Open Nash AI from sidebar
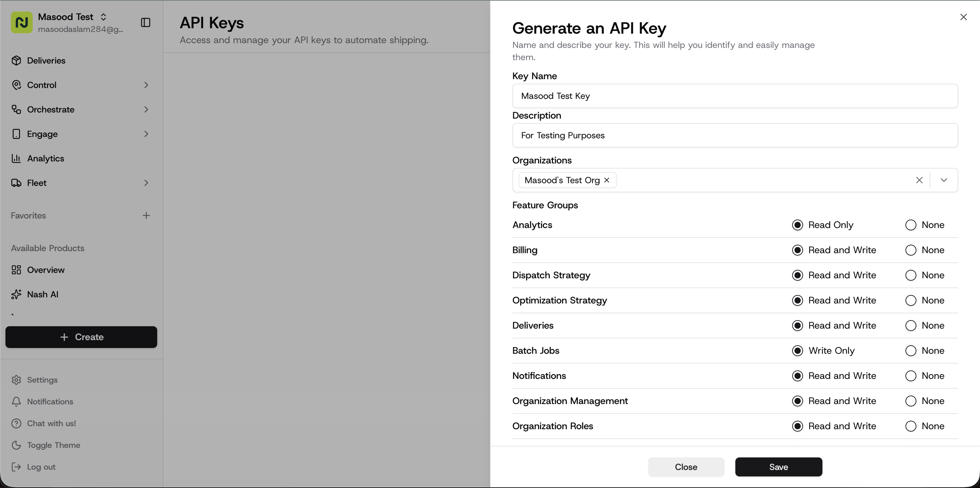The width and height of the screenshot is (980, 488). [x=43, y=294]
